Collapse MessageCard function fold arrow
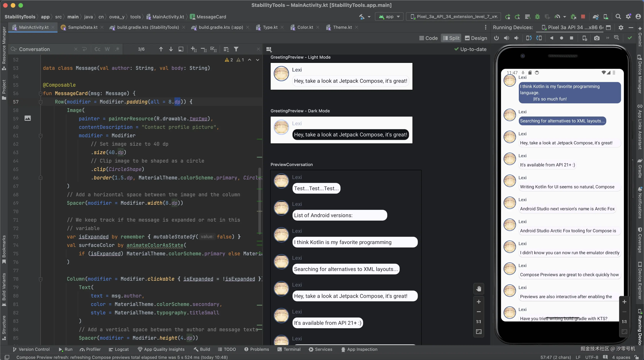 [40, 94]
